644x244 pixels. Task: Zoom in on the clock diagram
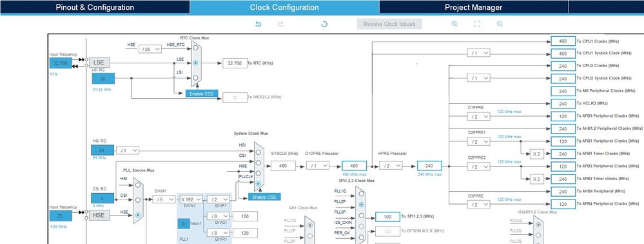pos(454,24)
